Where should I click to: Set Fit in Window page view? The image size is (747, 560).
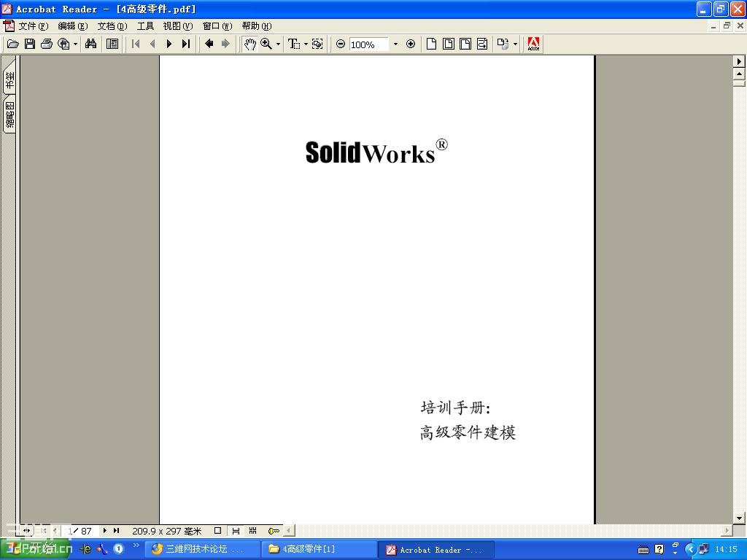click(x=449, y=44)
